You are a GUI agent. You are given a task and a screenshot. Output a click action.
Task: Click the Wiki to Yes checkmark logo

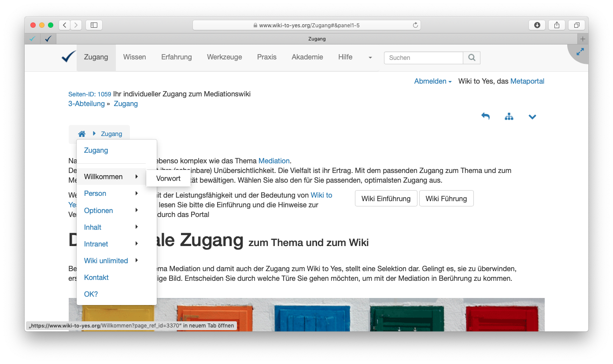(68, 57)
